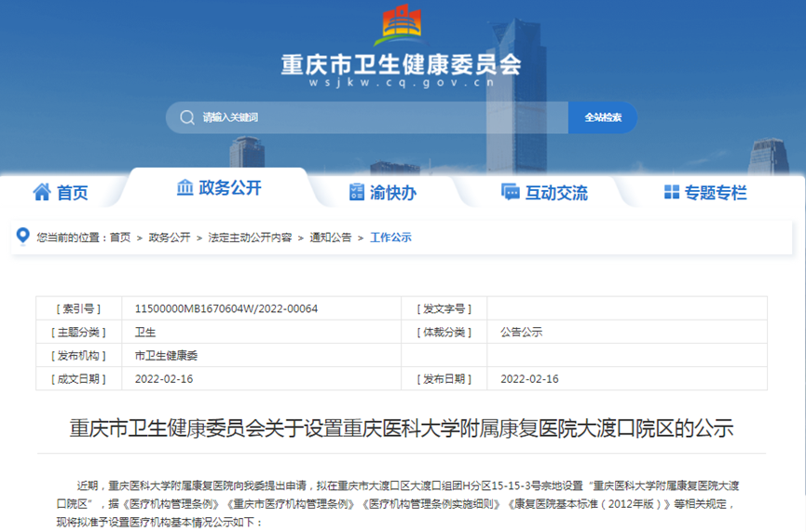Click the 2022-02-16 date beside 成文日期
The height and width of the screenshot is (532, 806).
[x=164, y=379]
